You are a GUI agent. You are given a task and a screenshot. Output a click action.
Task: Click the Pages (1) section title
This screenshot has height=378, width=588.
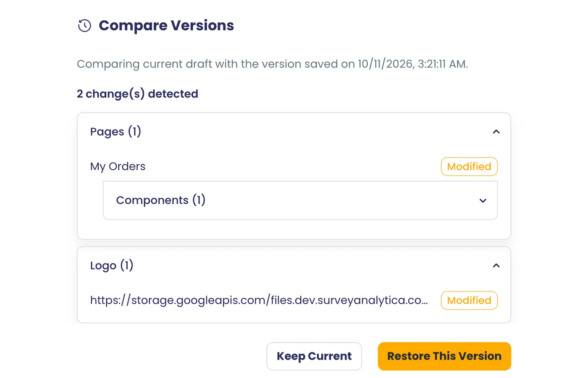click(115, 132)
